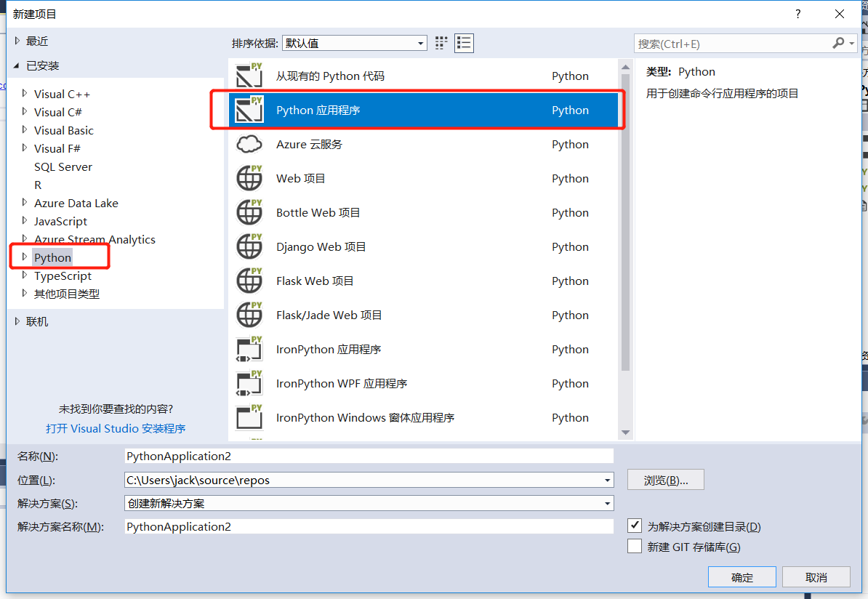Select Bottle Web 项目 template text
868x599 pixels.
318,212
